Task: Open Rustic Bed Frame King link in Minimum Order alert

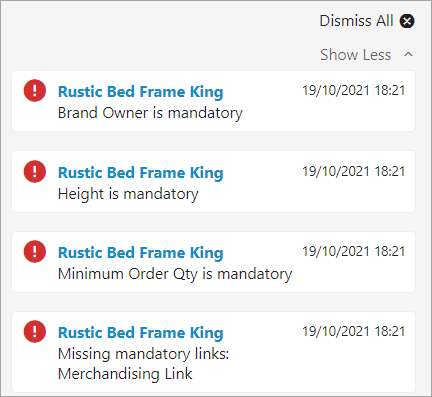Action: (x=140, y=253)
